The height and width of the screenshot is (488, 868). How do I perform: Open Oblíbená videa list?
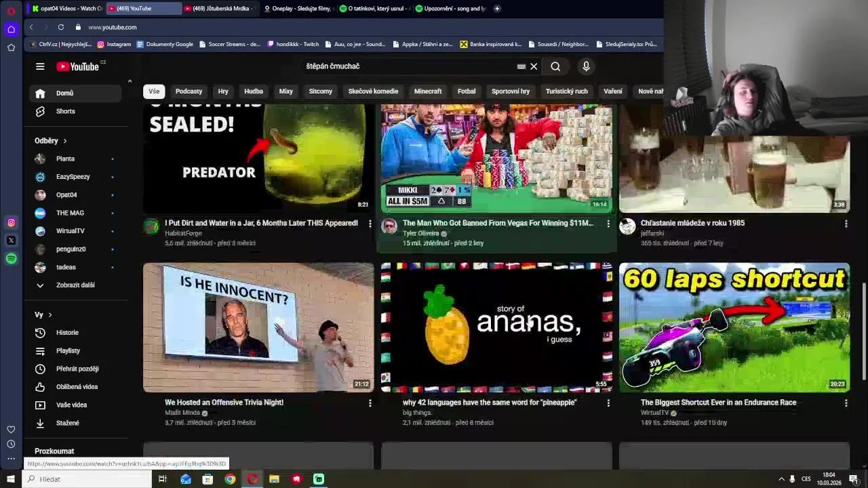click(75, 387)
